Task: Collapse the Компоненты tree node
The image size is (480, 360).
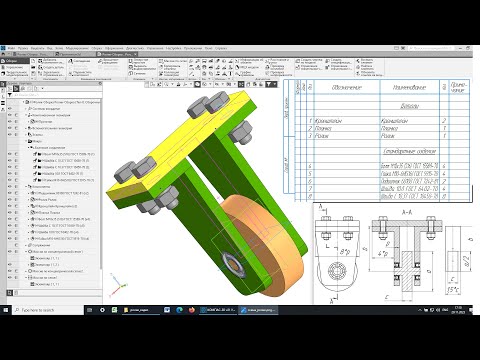Action: pos(26,187)
